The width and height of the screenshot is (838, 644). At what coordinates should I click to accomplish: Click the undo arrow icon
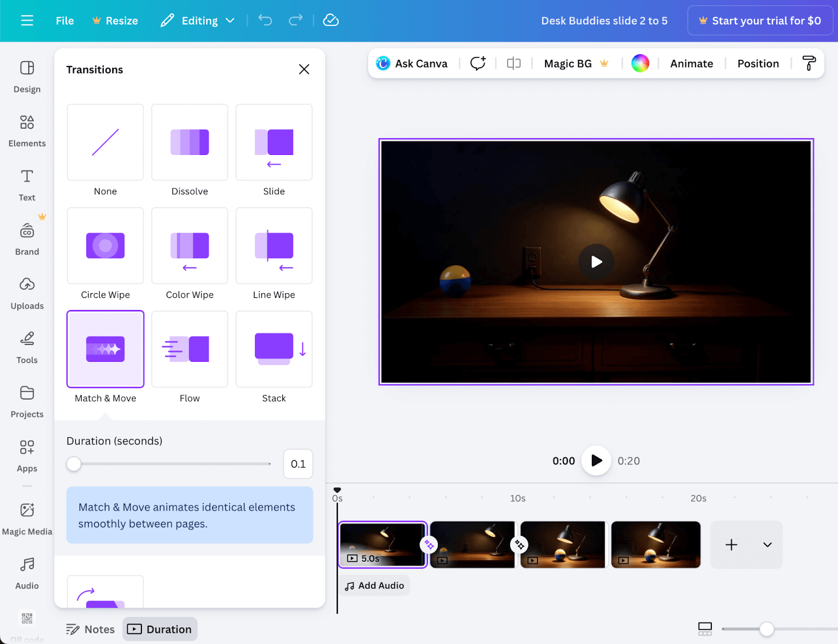[x=265, y=20]
